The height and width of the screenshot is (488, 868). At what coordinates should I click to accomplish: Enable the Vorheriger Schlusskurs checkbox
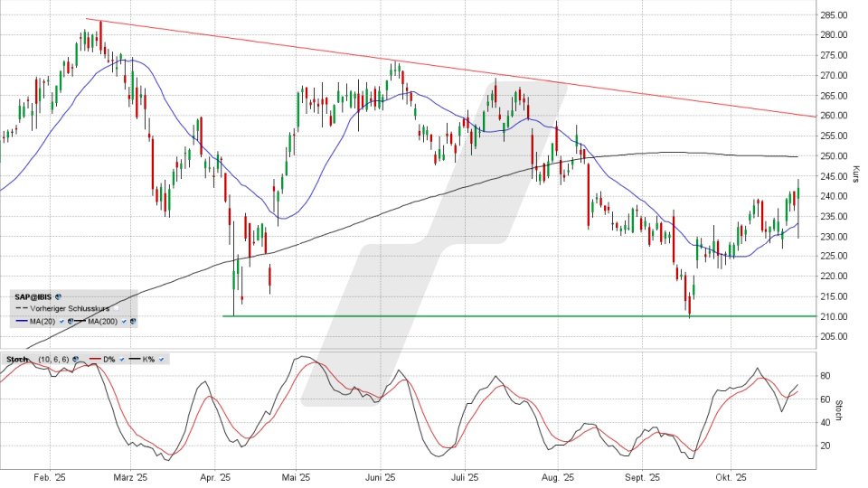(115, 308)
